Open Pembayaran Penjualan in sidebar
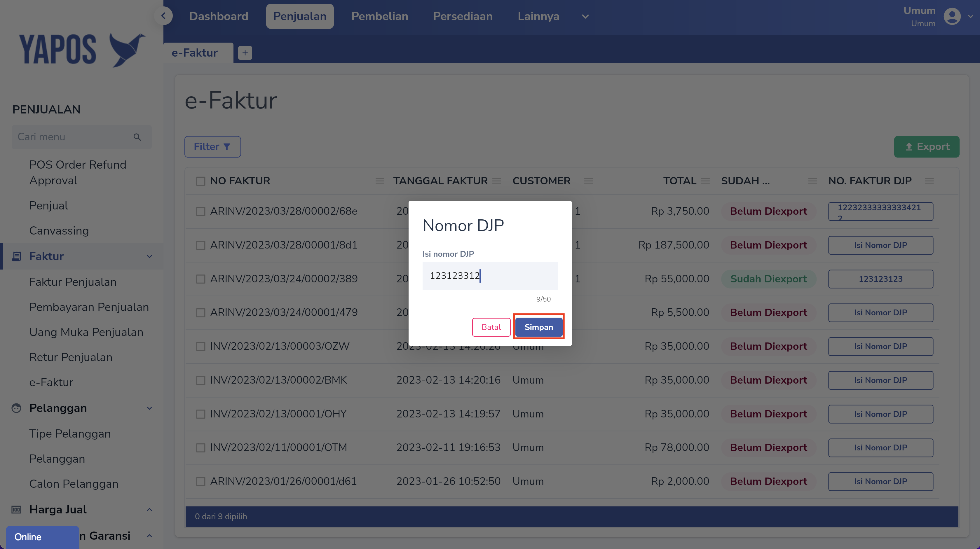 click(89, 307)
